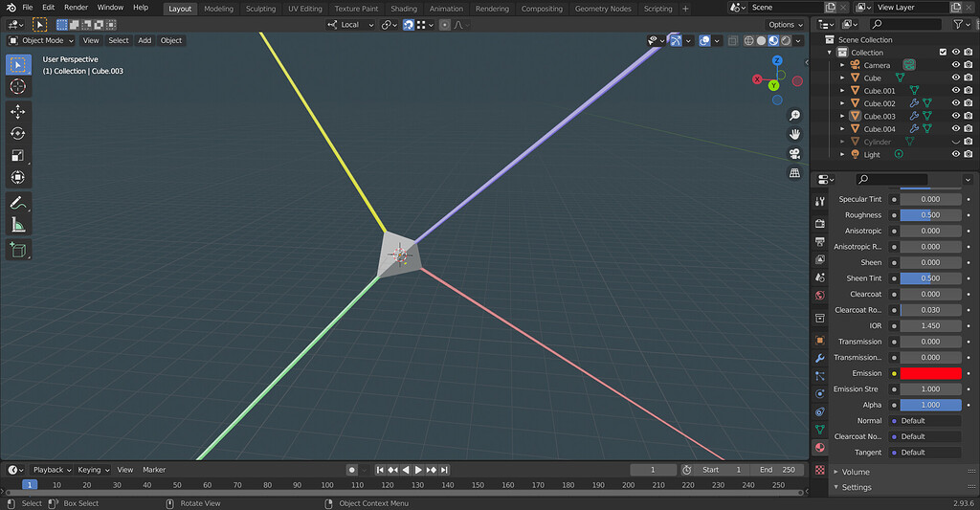The height and width of the screenshot is (510, 980).
Task: Open the Object Data properties tab
Action: coord(820,430)
